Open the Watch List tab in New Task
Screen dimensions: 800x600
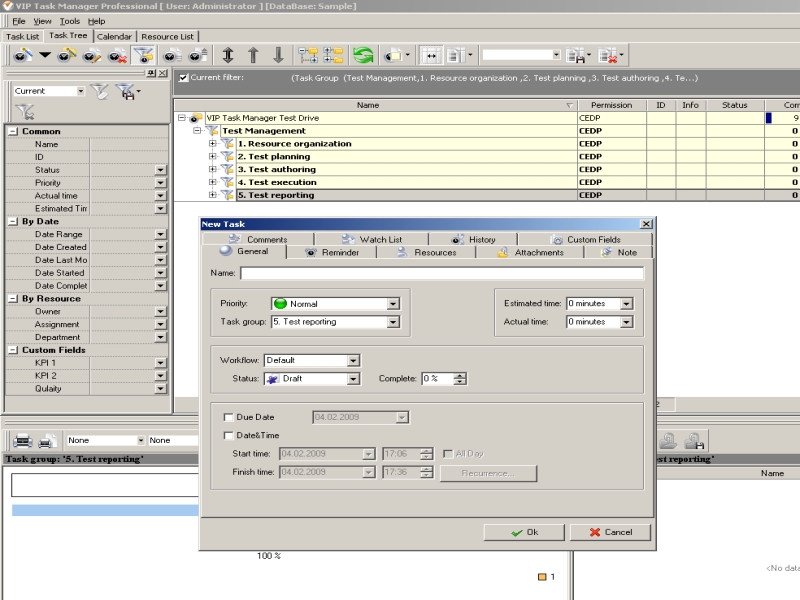(371, 239)
